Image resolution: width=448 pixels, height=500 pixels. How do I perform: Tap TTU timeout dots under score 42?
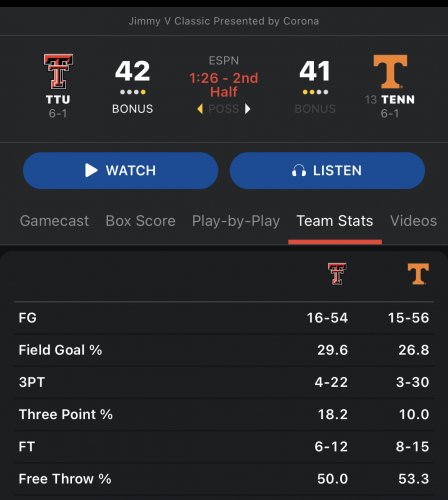pos(133,92)
